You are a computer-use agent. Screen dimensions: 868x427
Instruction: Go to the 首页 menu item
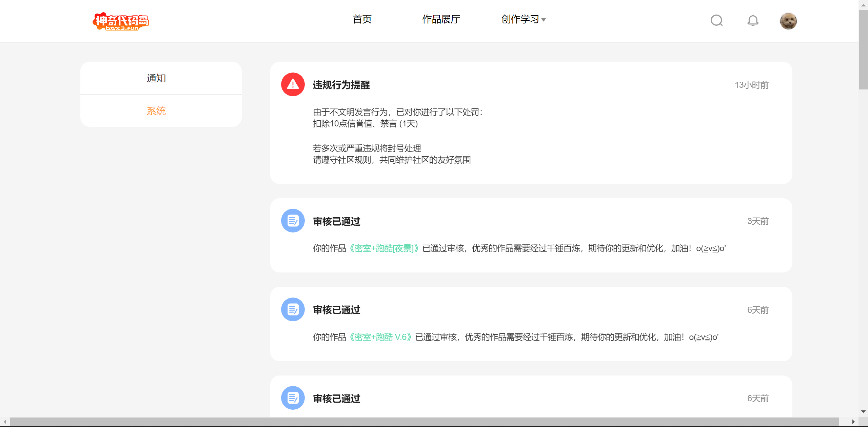[362, 19]
